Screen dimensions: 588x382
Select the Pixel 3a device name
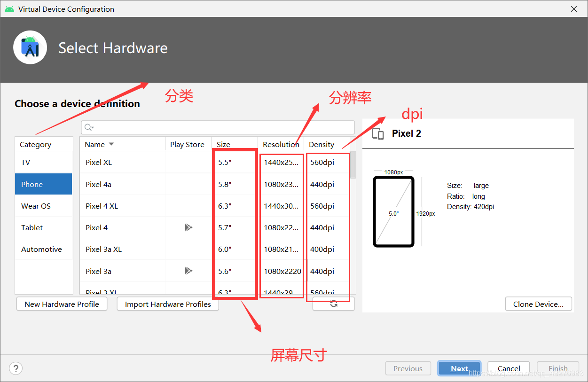tap(98, 271)
